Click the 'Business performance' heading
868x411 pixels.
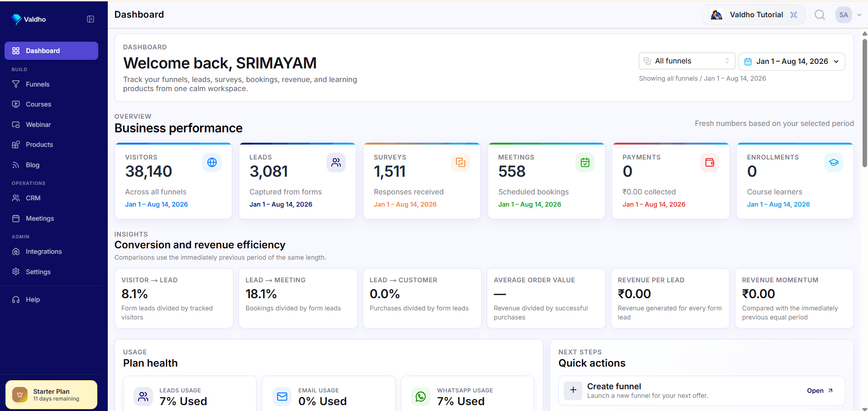[178, 128]
